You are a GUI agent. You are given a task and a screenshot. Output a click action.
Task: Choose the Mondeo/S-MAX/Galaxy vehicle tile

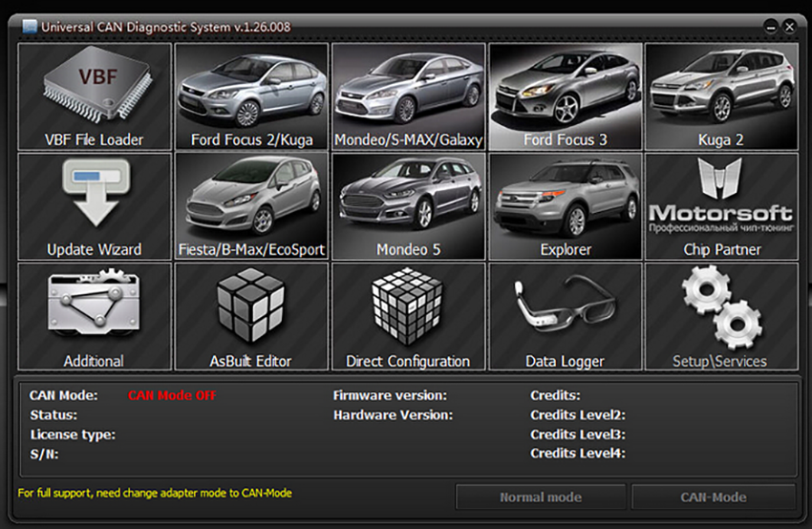409,96
